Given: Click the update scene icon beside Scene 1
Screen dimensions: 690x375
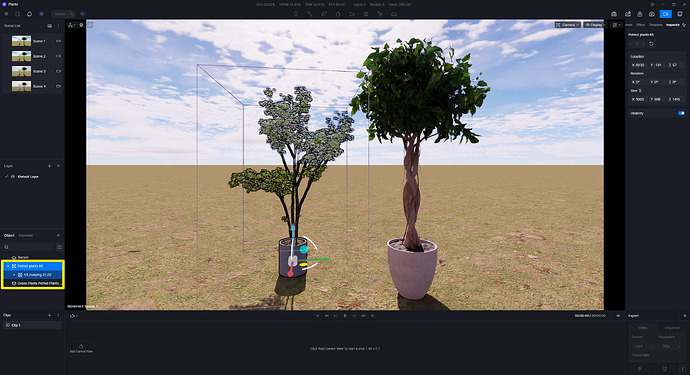Looking at the screenshot, I should pyautogui.click(x=58, y=41).
